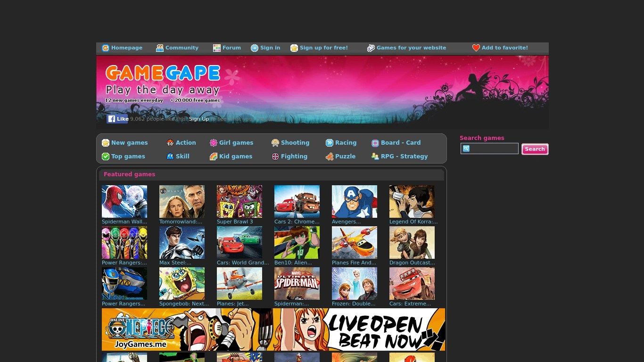This screenshot has width=644, height=362.
Task: Open the Super Brawl 3 game thumbnail
Action: 239,201
